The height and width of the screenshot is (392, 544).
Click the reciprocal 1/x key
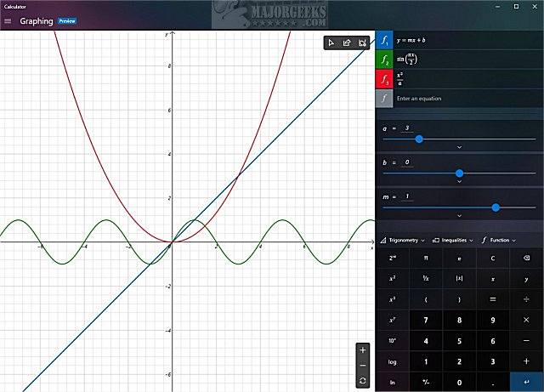pyautogui.click(x=426, y=278)
